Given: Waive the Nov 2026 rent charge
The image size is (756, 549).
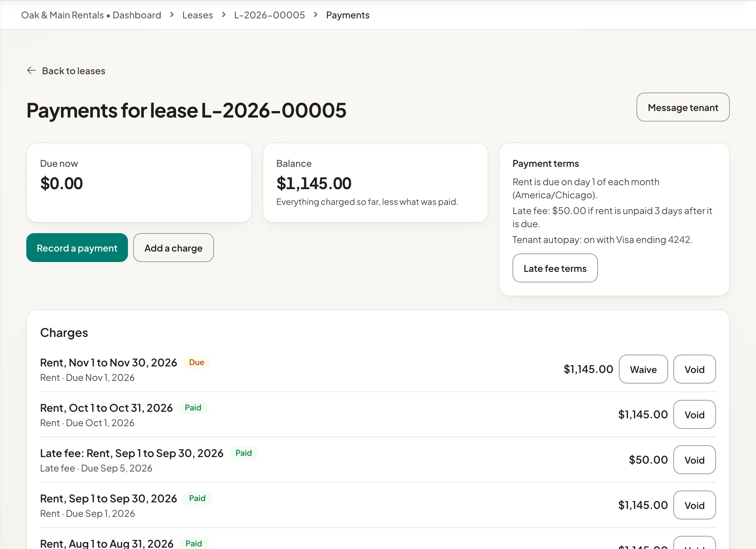Looking at the screenshot, I should [643, 369].
